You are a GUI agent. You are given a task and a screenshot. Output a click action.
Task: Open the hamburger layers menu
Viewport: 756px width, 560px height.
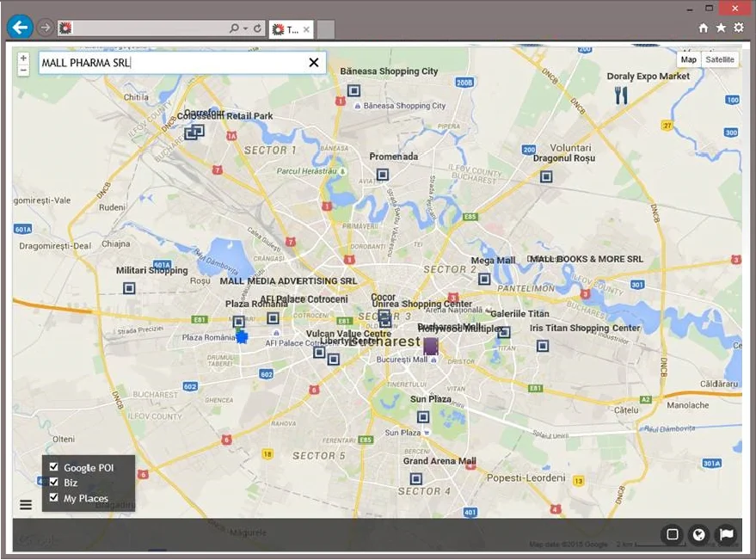click(x=26, y=505)
